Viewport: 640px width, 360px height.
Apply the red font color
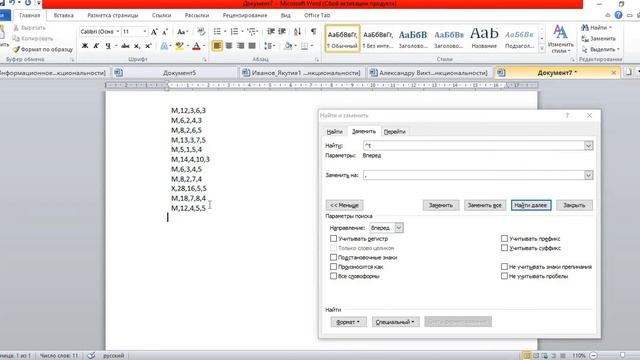tap(196, 46)
